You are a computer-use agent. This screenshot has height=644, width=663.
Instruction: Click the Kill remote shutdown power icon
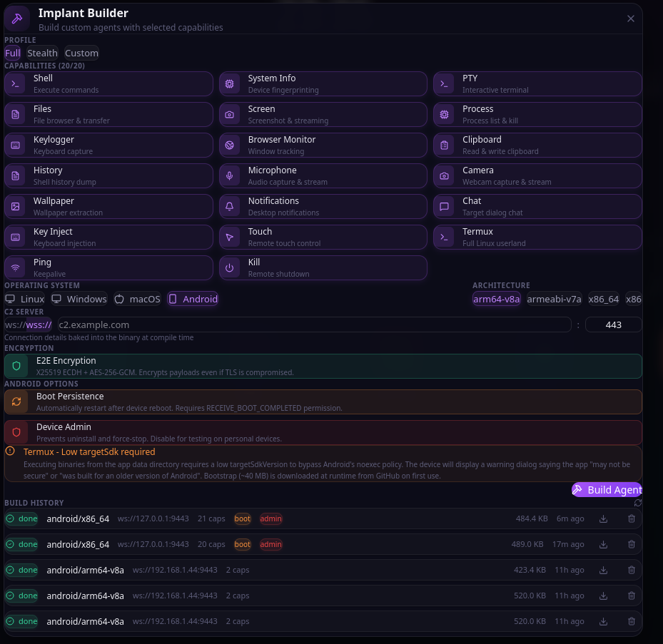click(230, 267)
